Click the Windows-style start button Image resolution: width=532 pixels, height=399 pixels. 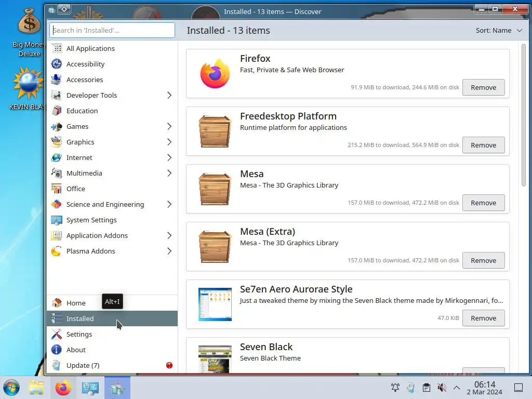[x=11, y=388]
